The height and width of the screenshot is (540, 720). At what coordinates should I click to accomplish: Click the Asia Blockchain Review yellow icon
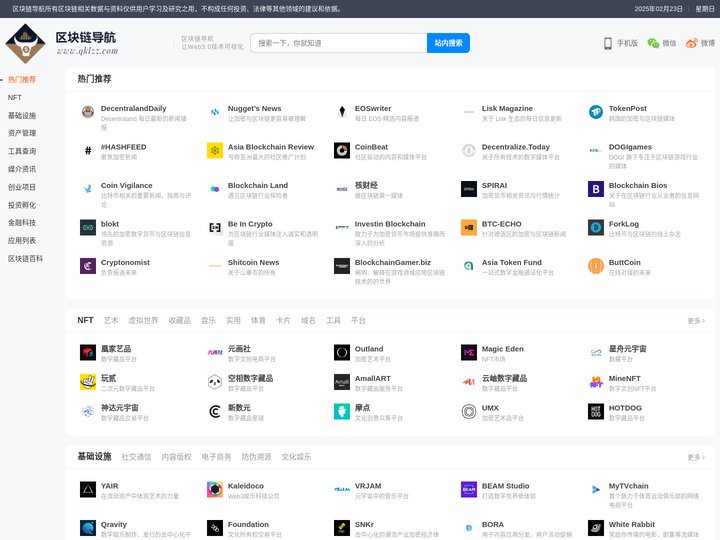215,150
